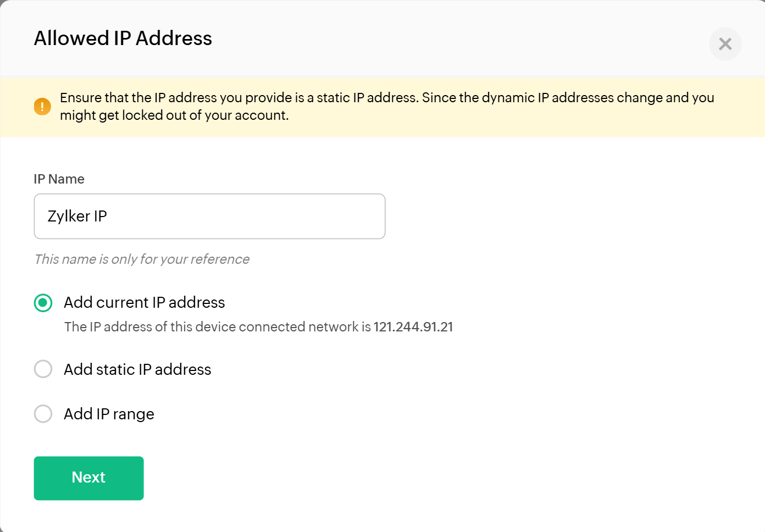Viewport: 765px width, 532px height.
Task: Click the orange warning exclamation icon
Action: (42, 106)
